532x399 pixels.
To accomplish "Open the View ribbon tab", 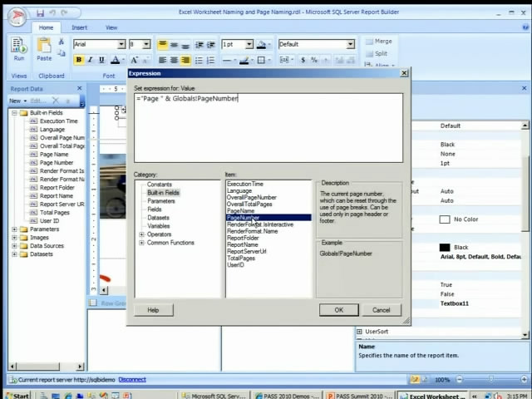I will point(111,27).
